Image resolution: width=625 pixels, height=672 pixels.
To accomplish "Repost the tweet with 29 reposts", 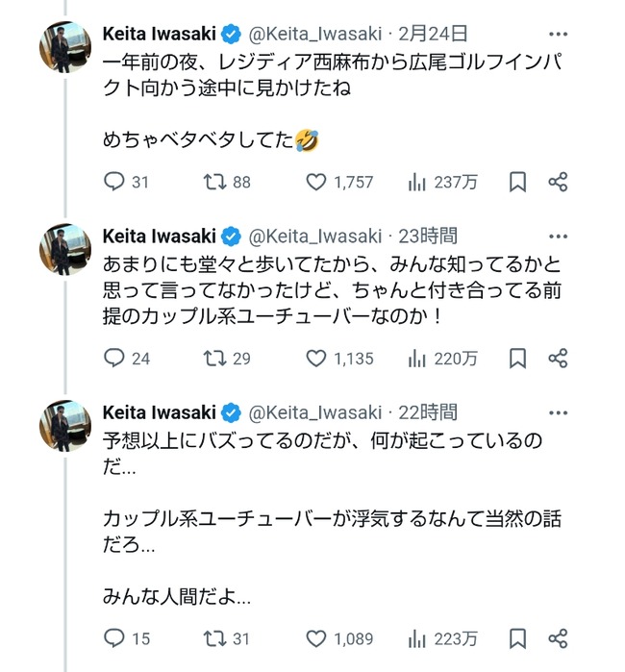I will click(215, 359).
